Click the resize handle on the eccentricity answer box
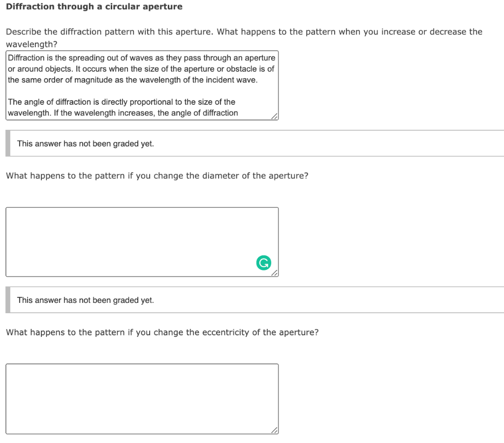The width and height of the screenshot is (504, 443). (275, 431)
